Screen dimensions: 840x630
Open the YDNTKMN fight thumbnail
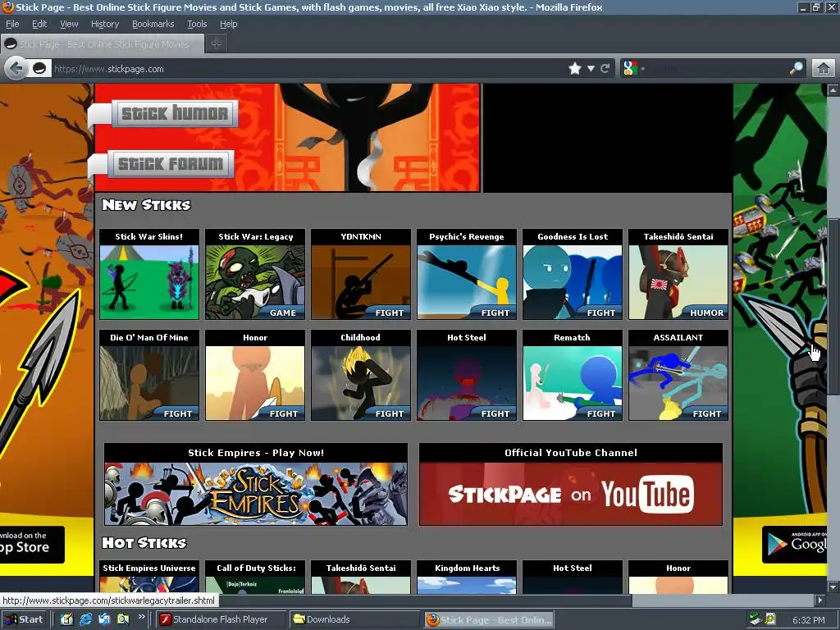point(361,274)
